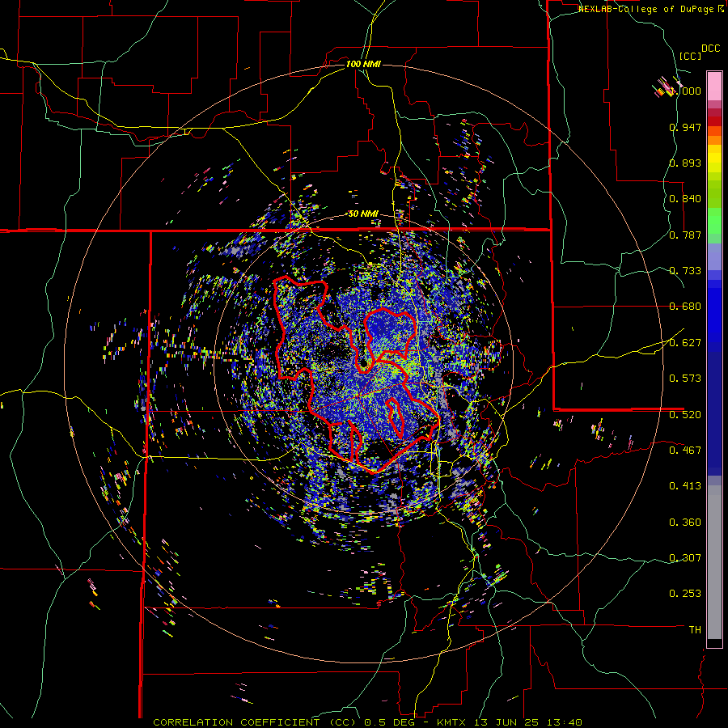Click the 100 NMI range ring label
Image resolution: width=728 pixels, height=728 pixels.
click(x=363, y=64)
